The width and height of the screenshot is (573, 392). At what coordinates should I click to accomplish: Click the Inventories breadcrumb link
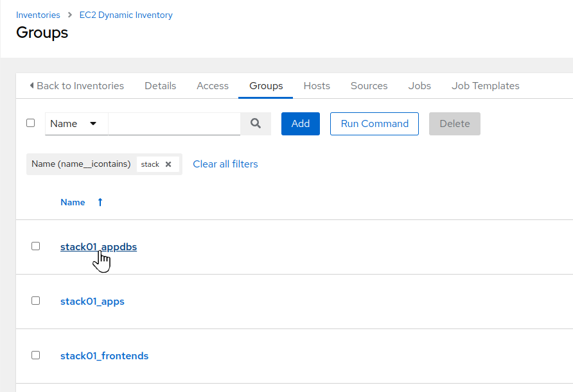coord(38,15)
